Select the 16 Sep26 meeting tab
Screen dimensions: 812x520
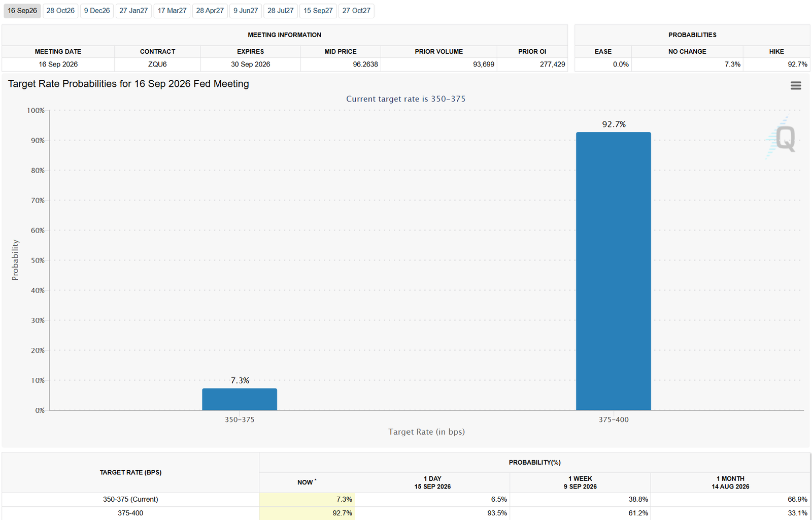tap(22, 11)
